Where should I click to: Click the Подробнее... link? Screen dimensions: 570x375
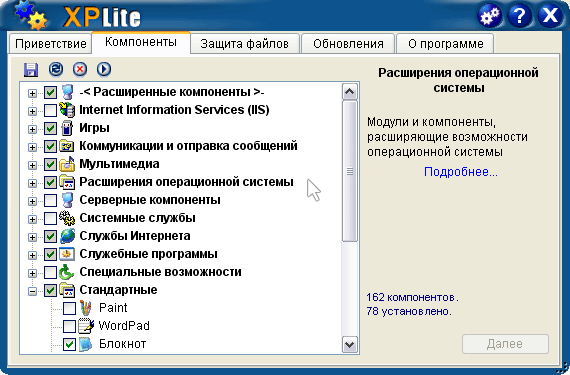coord(461,172)
